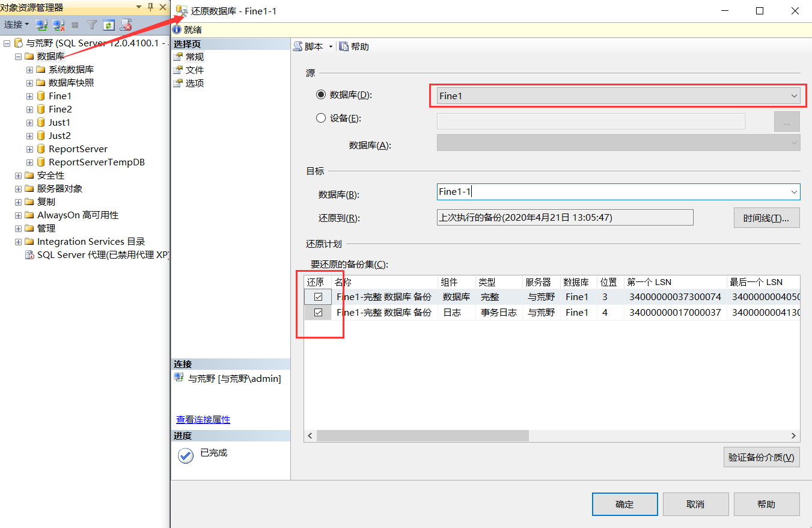Open the 数据库(B) target dropdown showing Fine1-1
812x528 pixels.
click(x=793, y=192)
